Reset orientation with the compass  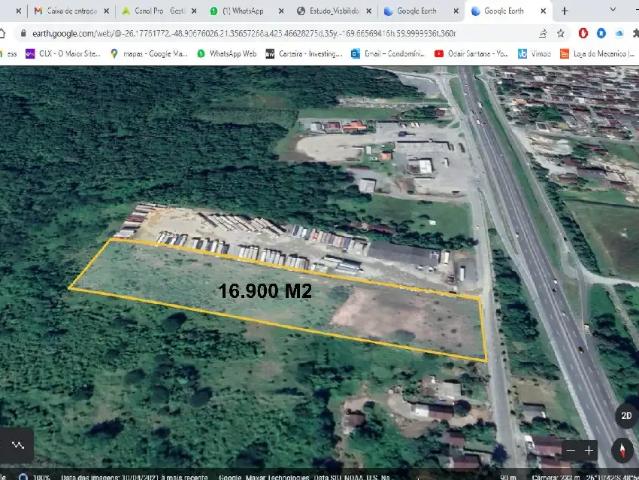[x=622, y=450]
